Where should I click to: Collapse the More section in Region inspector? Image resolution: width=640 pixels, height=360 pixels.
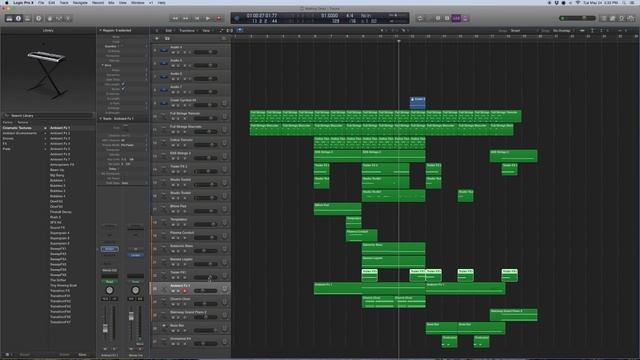103,65
